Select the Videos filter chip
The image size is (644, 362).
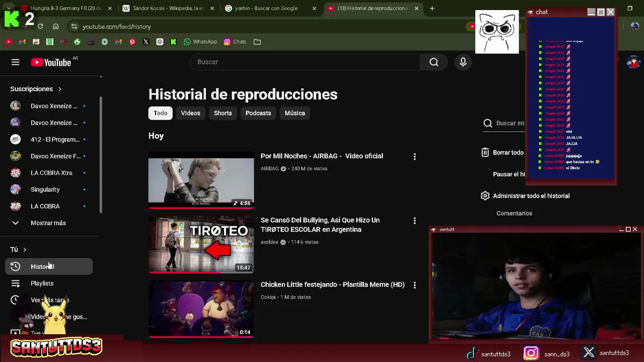pyautogui.click(x=191, y=113)
